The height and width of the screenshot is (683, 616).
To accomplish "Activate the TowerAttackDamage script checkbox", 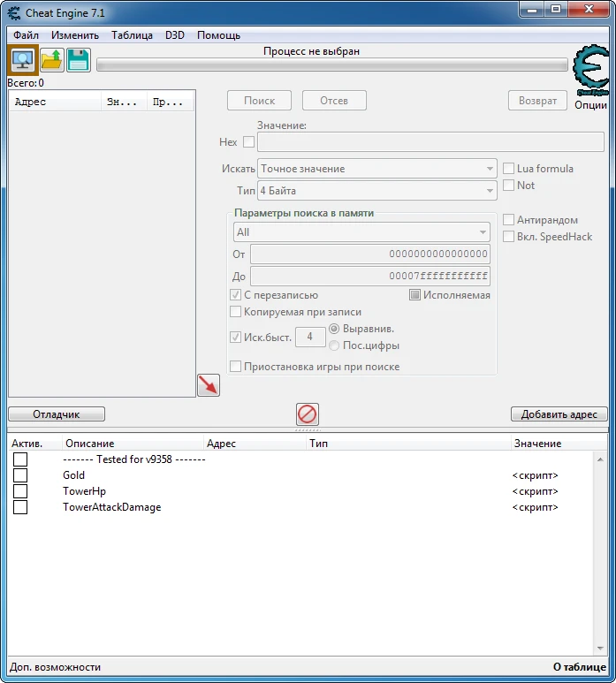I will (x=20, y=507).
